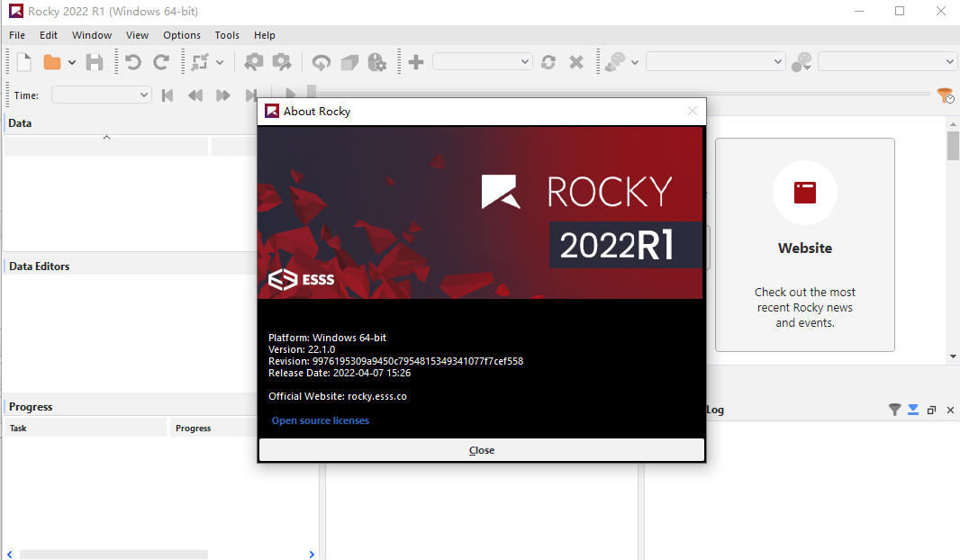Step forward with fast-forward button

[223, 95]
